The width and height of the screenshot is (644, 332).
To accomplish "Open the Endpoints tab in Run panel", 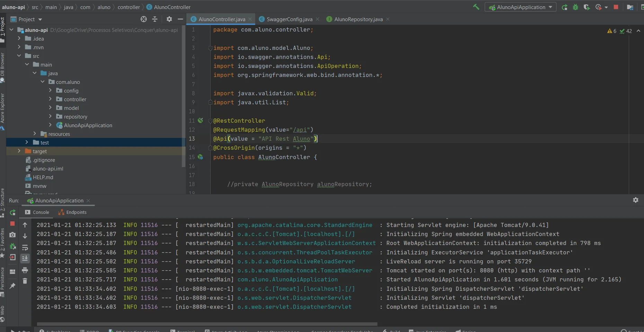I will [73, 212].
